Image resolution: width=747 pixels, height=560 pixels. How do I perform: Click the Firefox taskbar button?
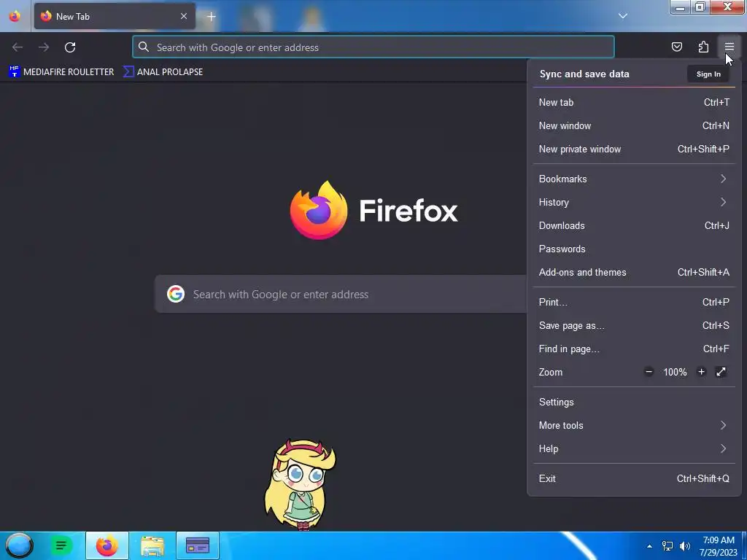(107, 545)
